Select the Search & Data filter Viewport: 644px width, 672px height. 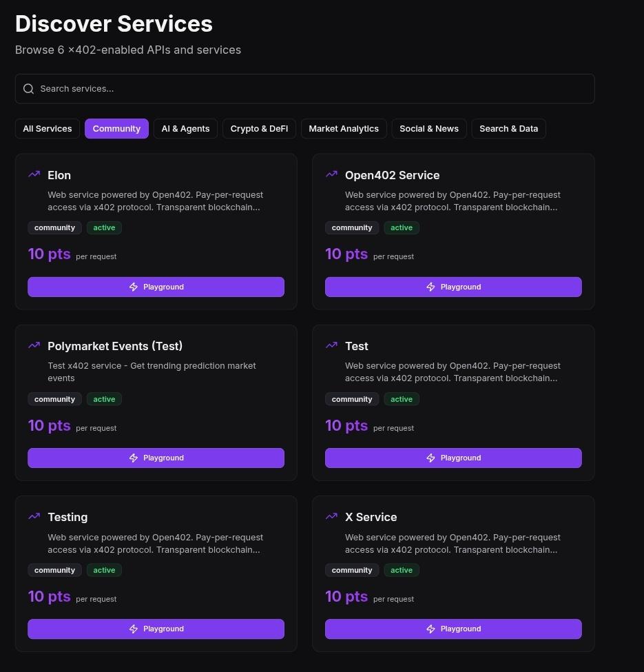[508, 128]
